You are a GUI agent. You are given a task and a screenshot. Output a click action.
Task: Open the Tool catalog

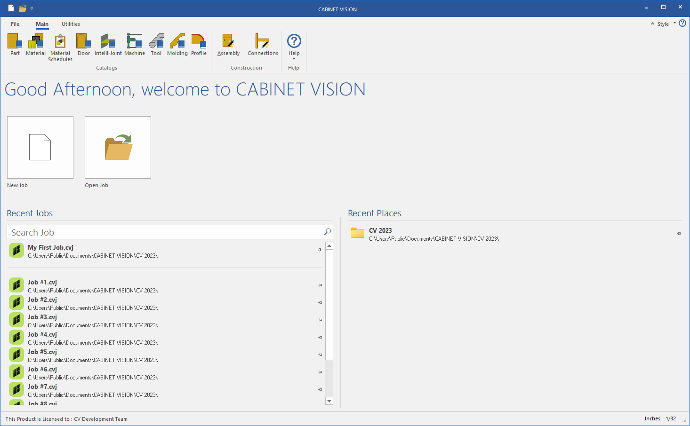[x=156, y=44]
